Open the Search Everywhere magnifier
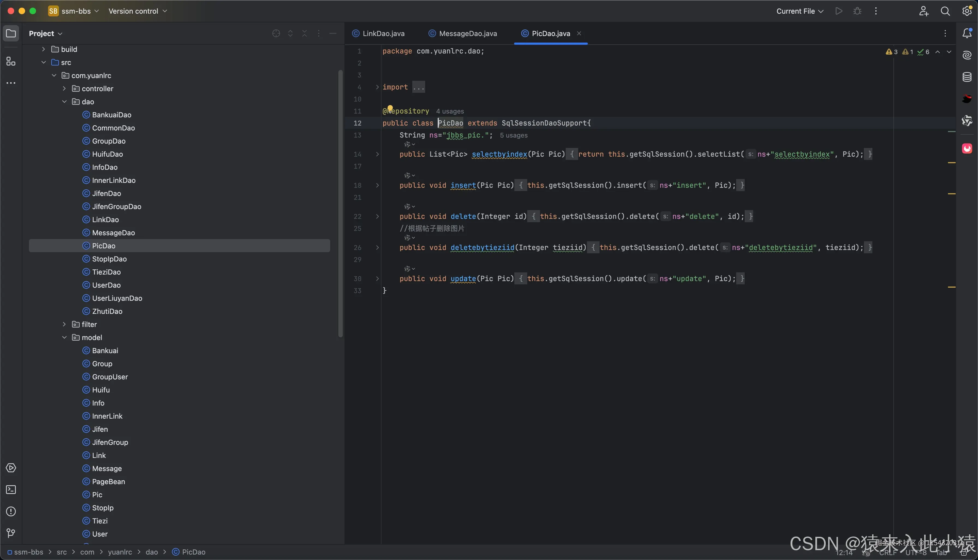 (x=945, y=11)
